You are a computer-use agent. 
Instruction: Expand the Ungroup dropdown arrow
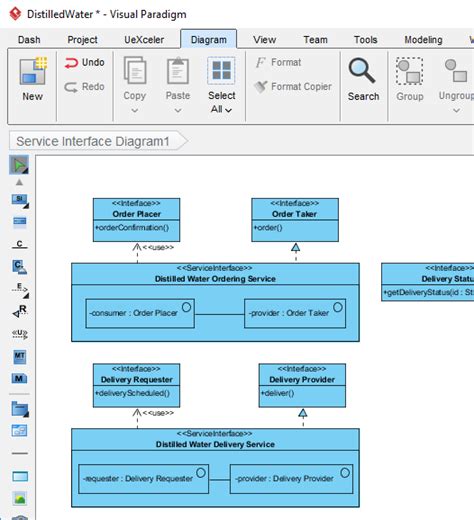coord(456,110)
